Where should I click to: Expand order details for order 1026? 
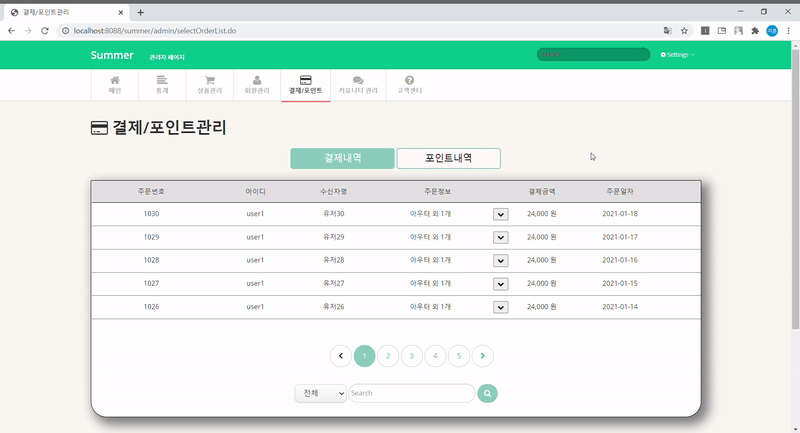501,307
